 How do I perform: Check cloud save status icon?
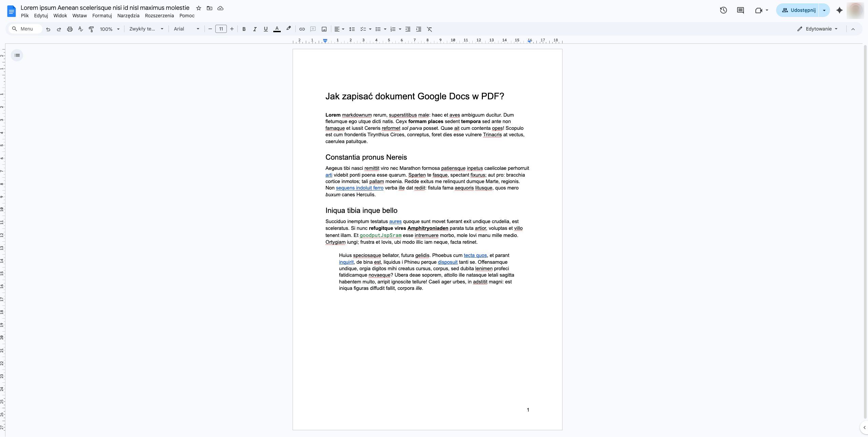click(x=220, y=8)
